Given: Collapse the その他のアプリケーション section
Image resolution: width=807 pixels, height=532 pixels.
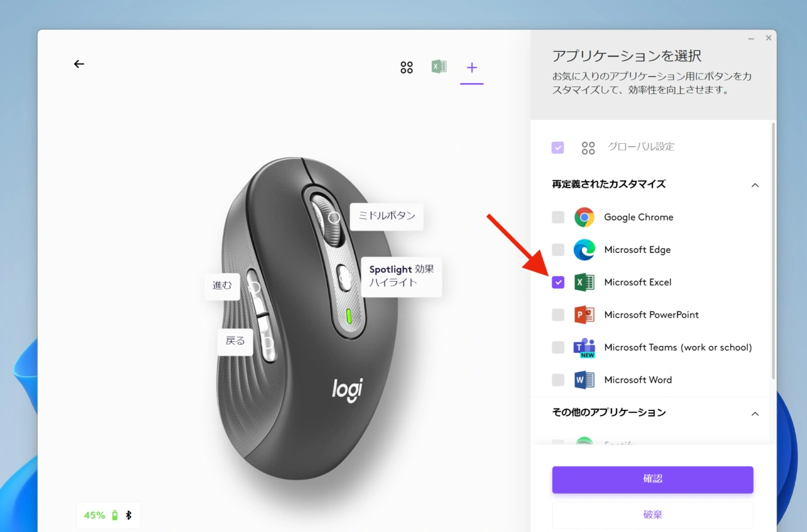Looking at the screenshot, I should (x=755, y=413).
